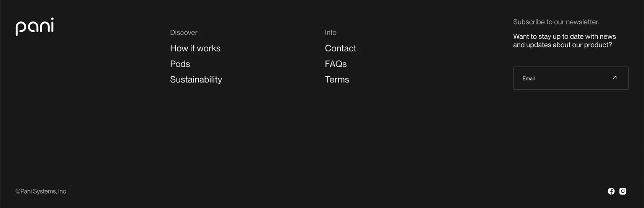Image resolution: width=644 pixels, height=208 pixels.
Task: Open the Instagram social icon
Action: click(623, 191)
